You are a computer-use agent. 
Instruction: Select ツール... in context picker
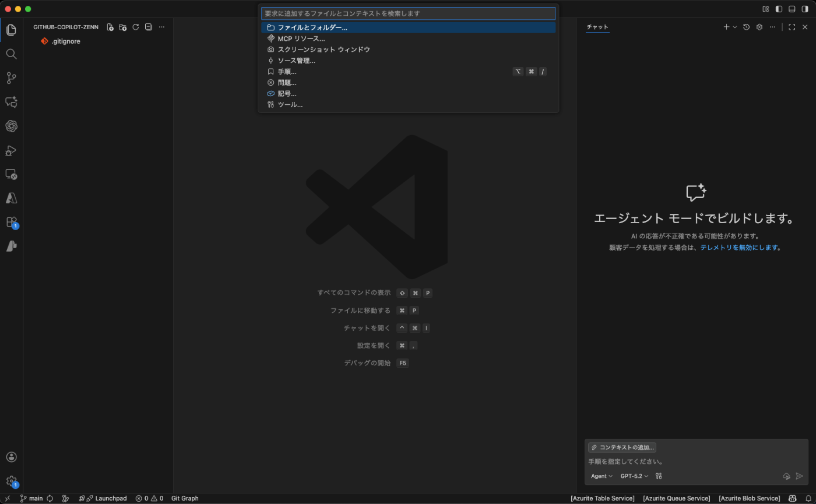pyautogui.click(x=408, y=105)
